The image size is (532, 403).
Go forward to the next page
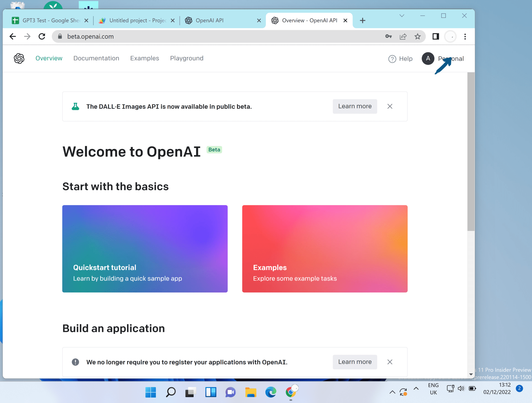pyautogui.click(x=27, y=36)
